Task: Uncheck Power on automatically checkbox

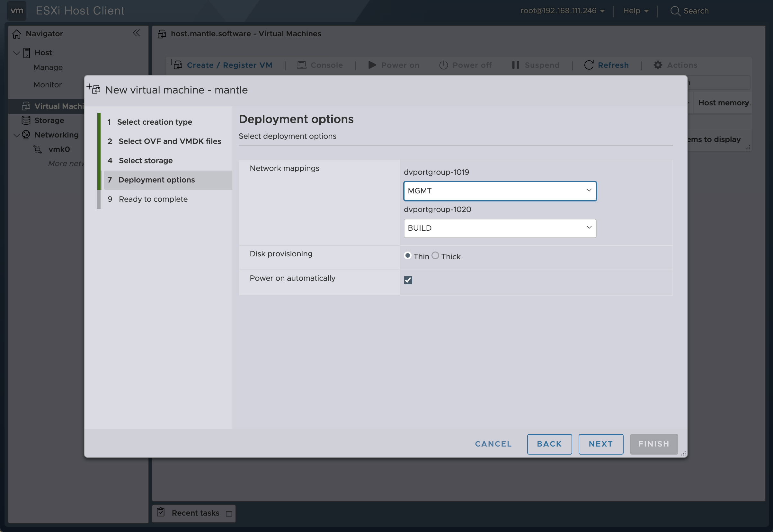Action: 408,280
